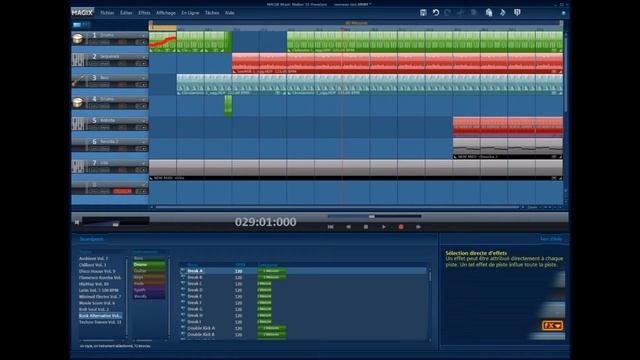The height and width of the screenshot is (360, 640).
Task: Preview the Break A loop icon
Action: click(x=183, y=271)
